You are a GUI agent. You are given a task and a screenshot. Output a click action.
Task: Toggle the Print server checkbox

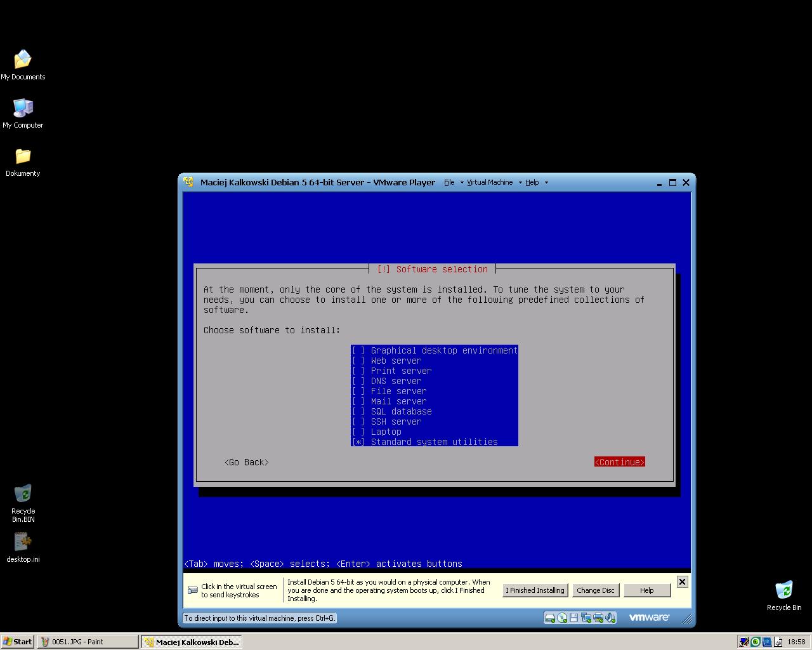point(358,371)
